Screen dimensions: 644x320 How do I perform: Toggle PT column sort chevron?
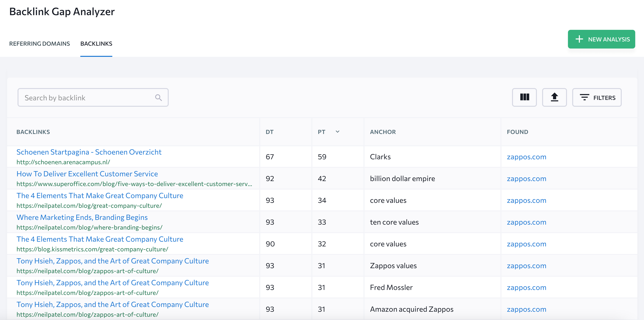[337, 132]
